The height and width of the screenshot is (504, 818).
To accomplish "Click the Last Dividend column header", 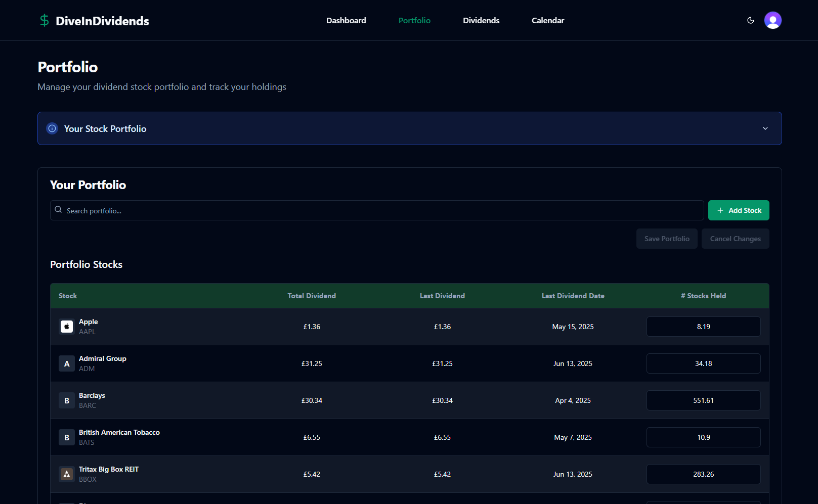I will [x=442, y=296].
